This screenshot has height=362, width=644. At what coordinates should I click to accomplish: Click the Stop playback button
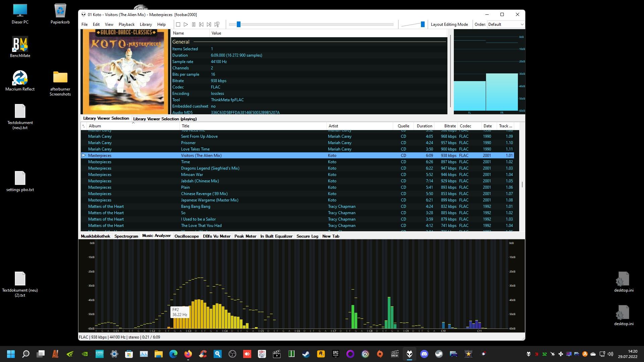(178, 24)
